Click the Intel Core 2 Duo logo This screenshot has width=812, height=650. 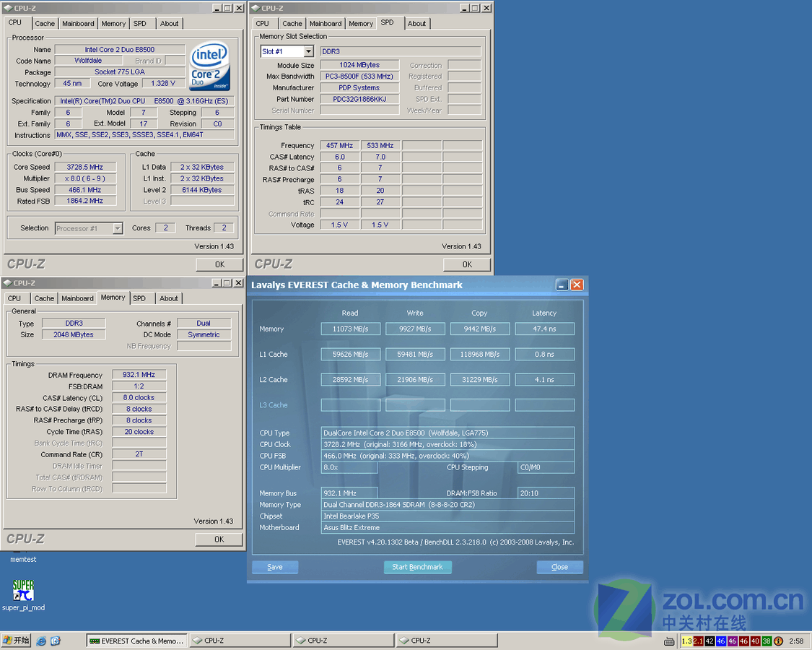(x=209, y=66)
